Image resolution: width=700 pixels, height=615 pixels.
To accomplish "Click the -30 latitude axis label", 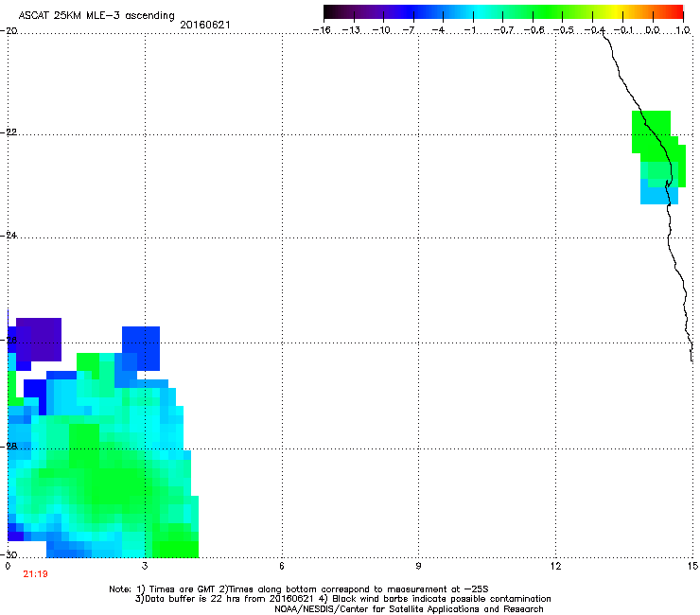I will coord(9,554).
